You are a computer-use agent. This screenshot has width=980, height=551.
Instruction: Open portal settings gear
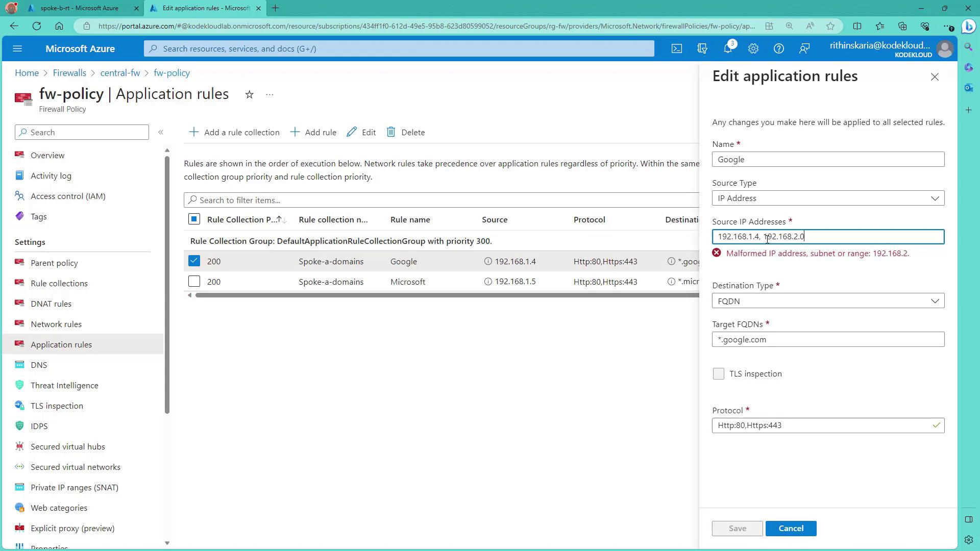click(x=753, y=48)
